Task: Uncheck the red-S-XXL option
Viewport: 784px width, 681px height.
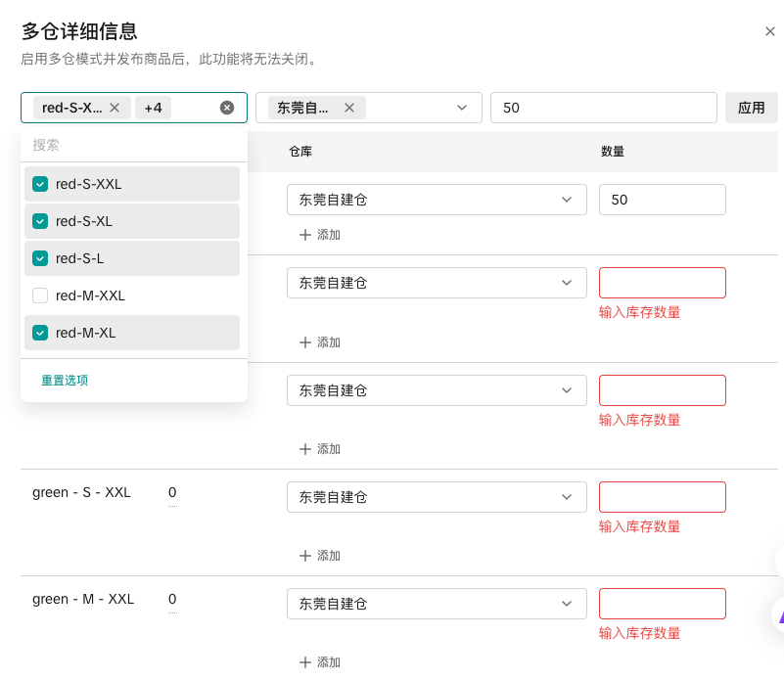Action: (40, 184)
